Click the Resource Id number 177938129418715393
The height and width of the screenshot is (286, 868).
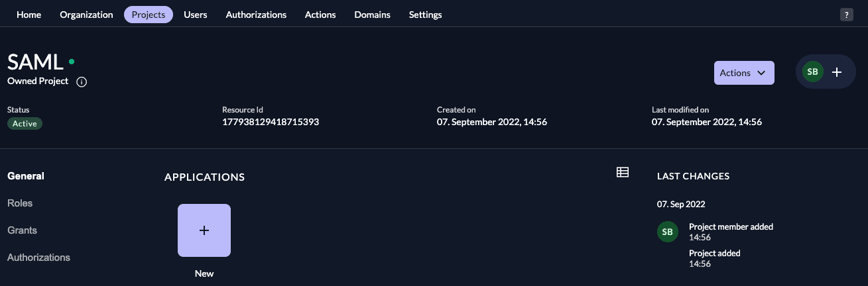pyautogui.click(x=271, y=122)
